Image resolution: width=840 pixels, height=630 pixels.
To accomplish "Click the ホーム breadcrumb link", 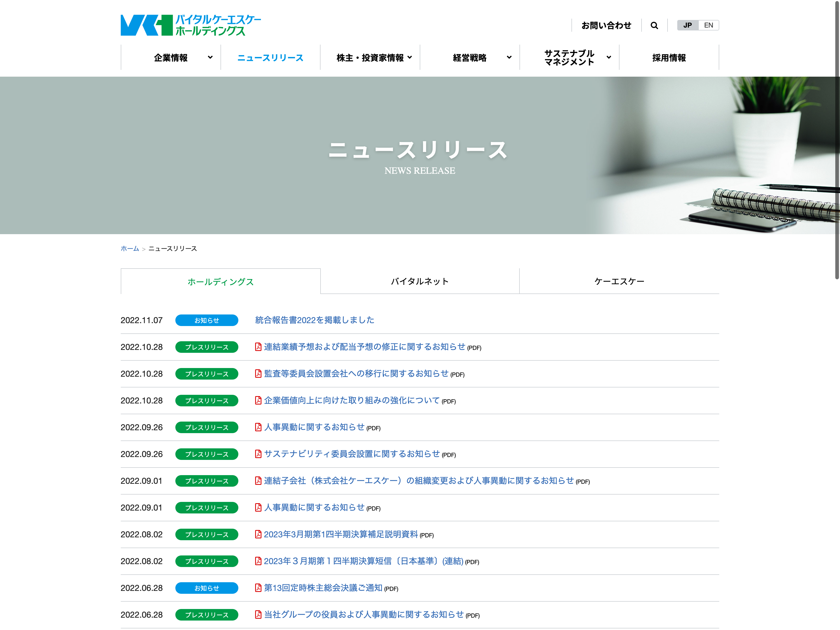I will point(129,248).
